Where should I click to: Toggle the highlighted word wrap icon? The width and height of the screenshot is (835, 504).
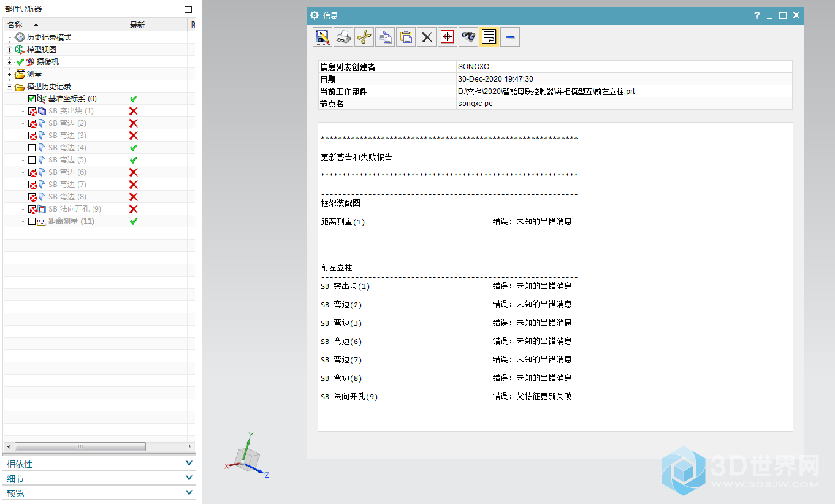tap(489, 37)
